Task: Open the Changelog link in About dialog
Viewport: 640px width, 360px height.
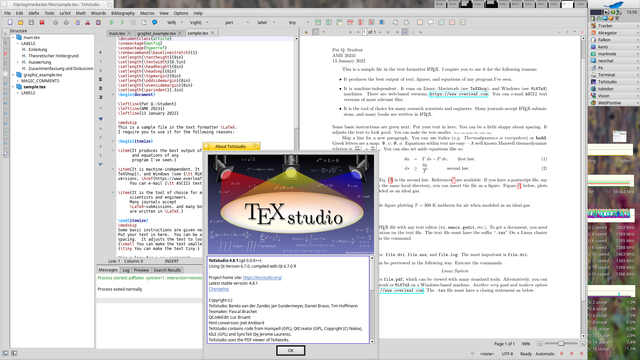Action: [x=219, y=289]
